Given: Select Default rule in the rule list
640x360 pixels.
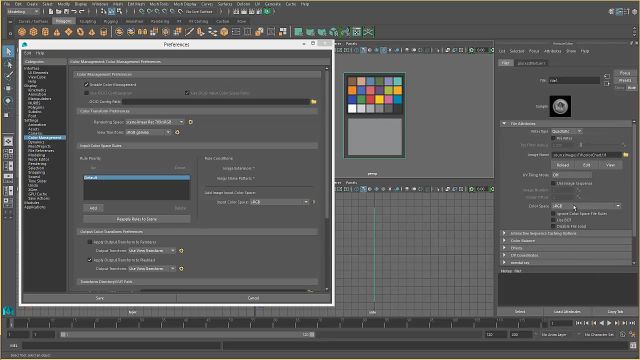Looking at the screenshot, I should [x=137, y=178].
